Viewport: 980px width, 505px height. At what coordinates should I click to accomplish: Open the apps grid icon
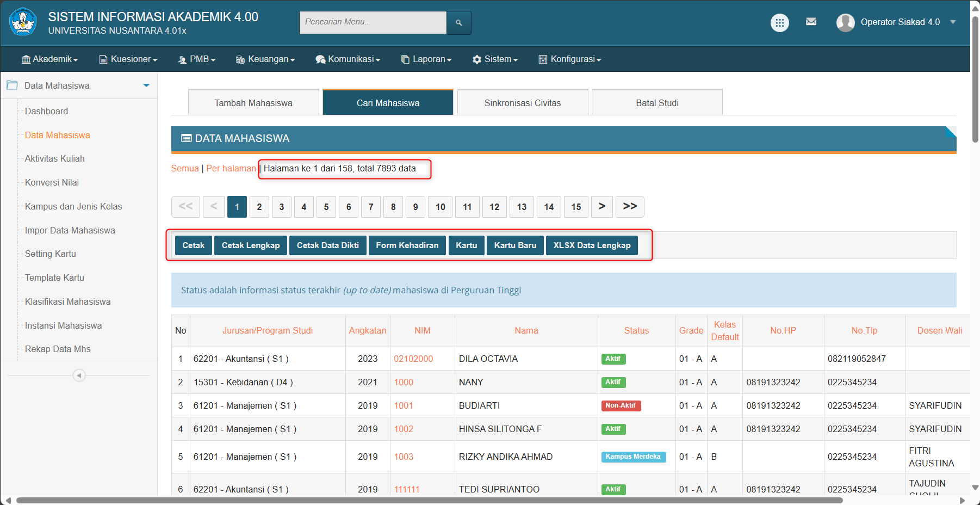tap(779, 23)
